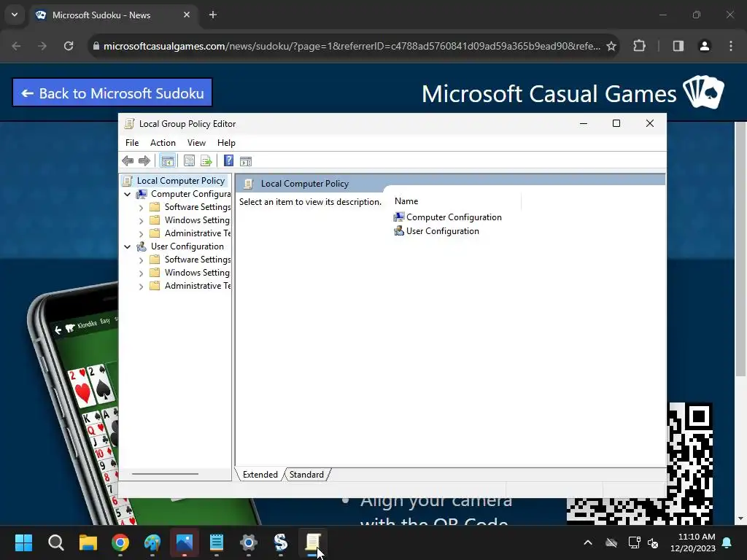
Task: Open Notepad from the taskbar
Action: click(217, 542)
